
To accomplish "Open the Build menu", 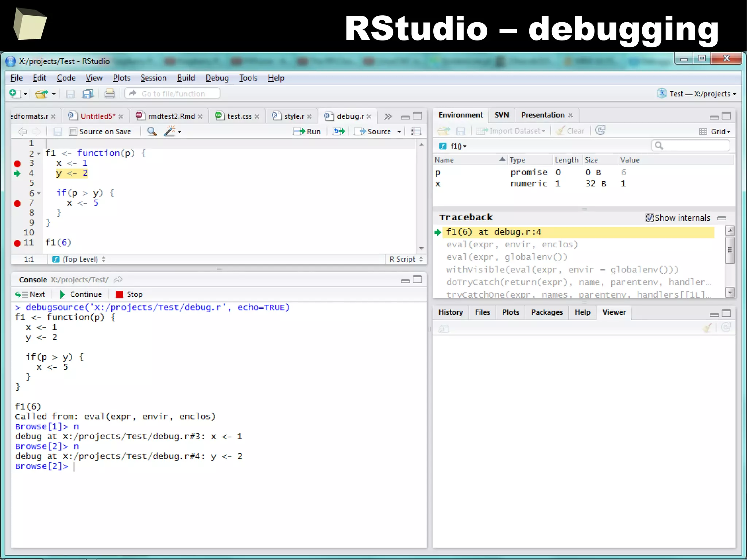I will pos(186,78).
